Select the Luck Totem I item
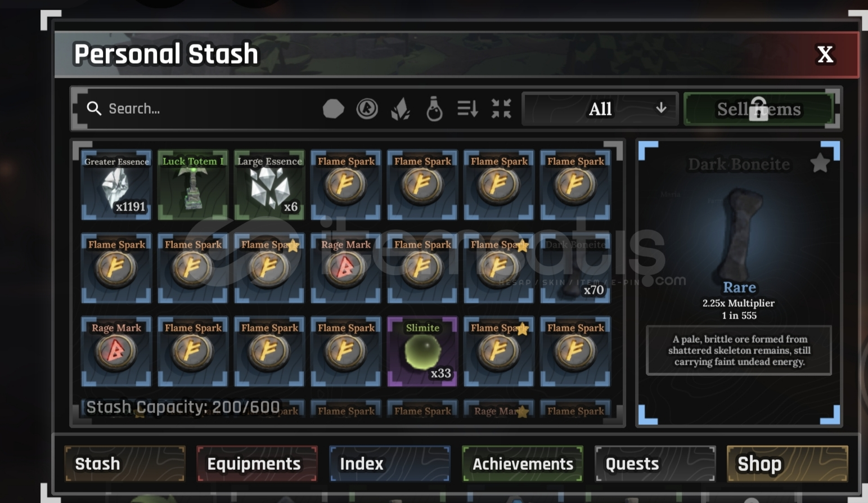This screenshot has width=868, height=503. [193, 185]
